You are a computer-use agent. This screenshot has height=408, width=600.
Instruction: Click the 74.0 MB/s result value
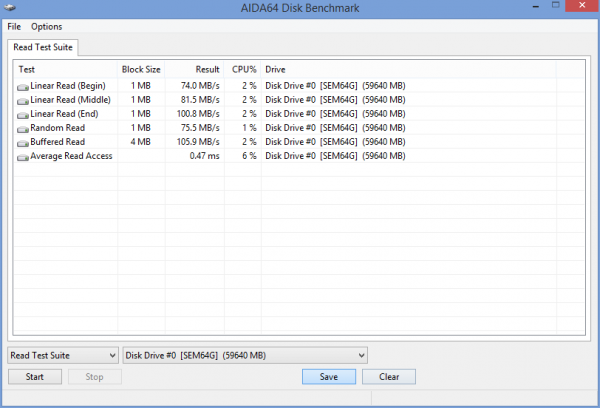(x=200, y=86)
